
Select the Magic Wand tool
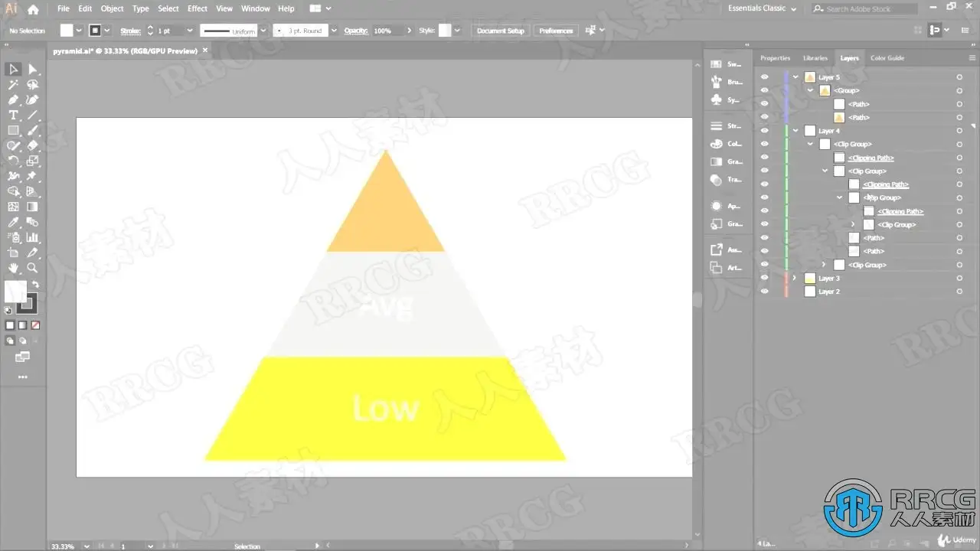[13, 85]
